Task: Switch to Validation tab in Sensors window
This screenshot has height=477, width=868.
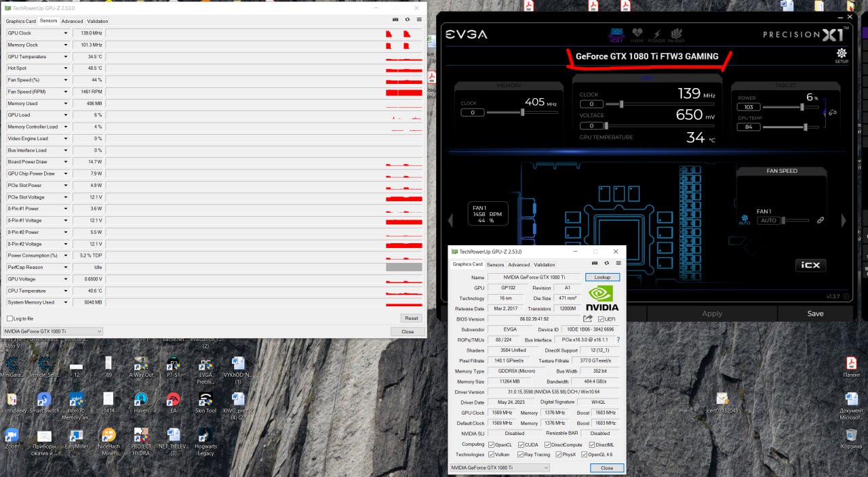Action: pyautogui.click(x=98, y=21)
